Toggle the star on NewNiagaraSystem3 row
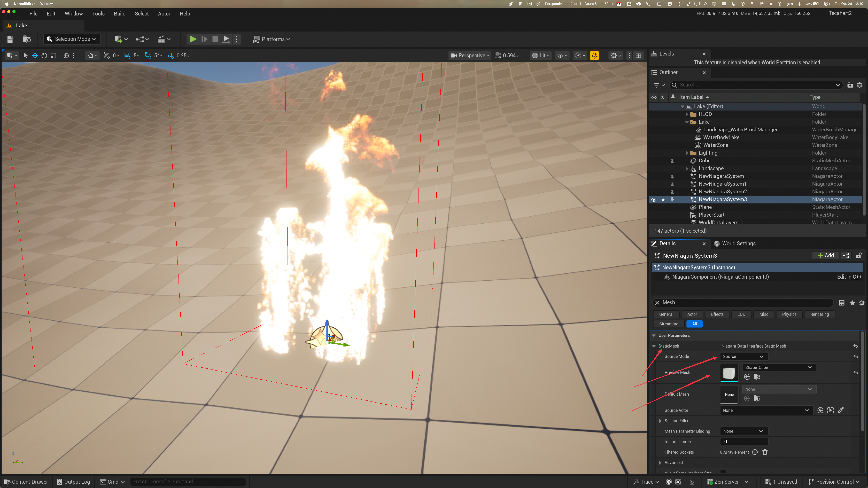The height and width of the screenshot is (488, 868). tap(663, 199)
